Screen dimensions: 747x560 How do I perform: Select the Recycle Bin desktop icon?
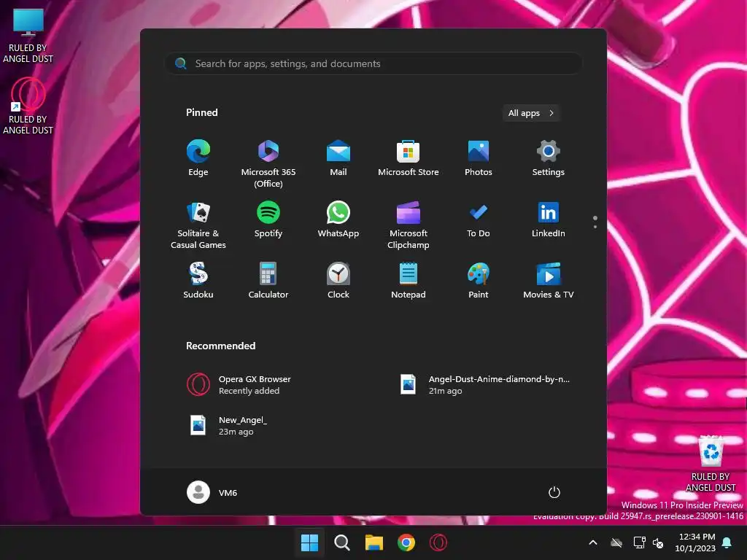pyautogui.click(x=711, y=464)
